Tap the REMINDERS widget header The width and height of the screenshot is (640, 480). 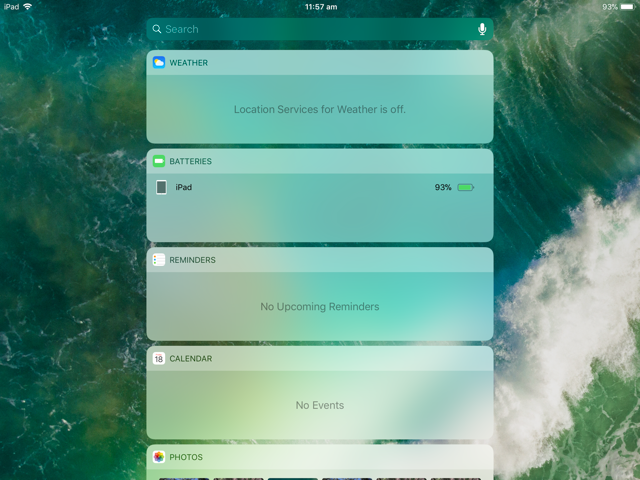point(320,260)
